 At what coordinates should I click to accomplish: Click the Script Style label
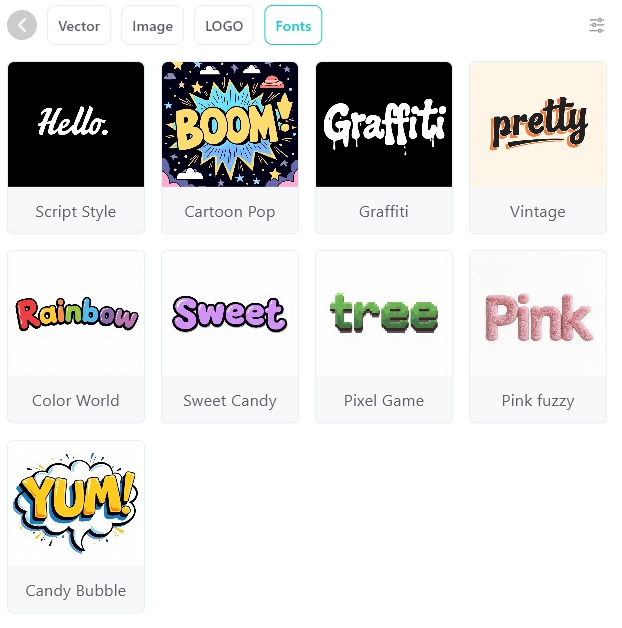(x=76, y=212)
